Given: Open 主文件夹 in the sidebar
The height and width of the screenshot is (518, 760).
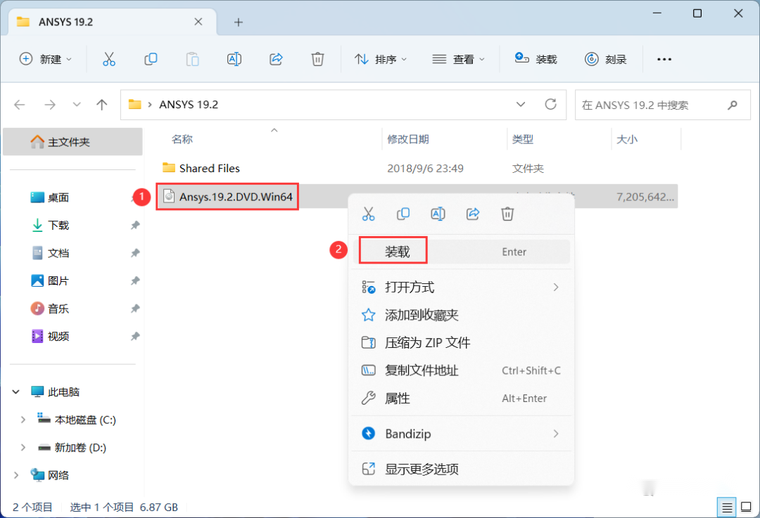Looking at the screenshot, I should point(73,142).
